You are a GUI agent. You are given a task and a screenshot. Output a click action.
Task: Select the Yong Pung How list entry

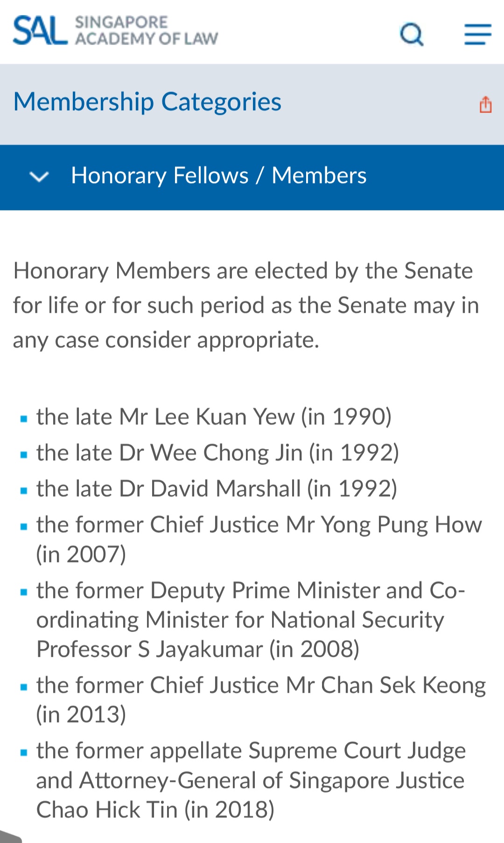click(259, 539)
